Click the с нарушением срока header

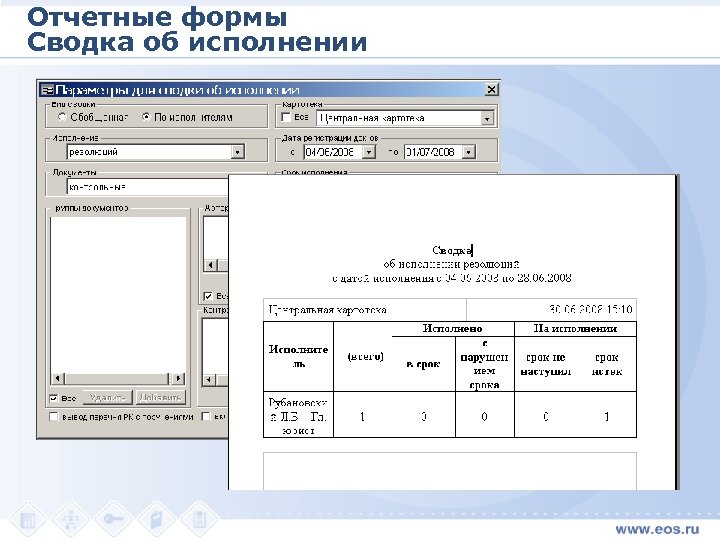[484, 364]
